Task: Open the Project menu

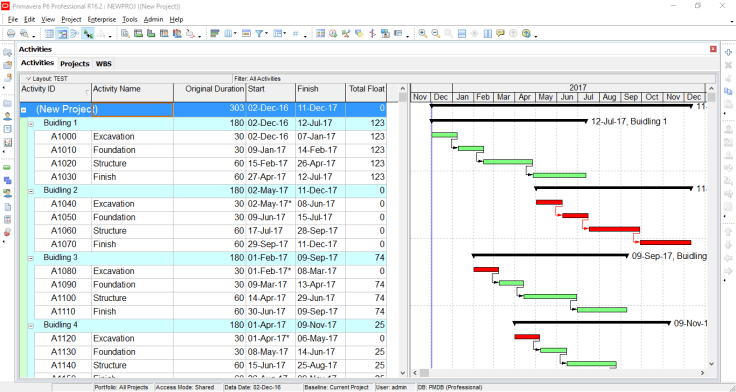Action: [71, 19]
